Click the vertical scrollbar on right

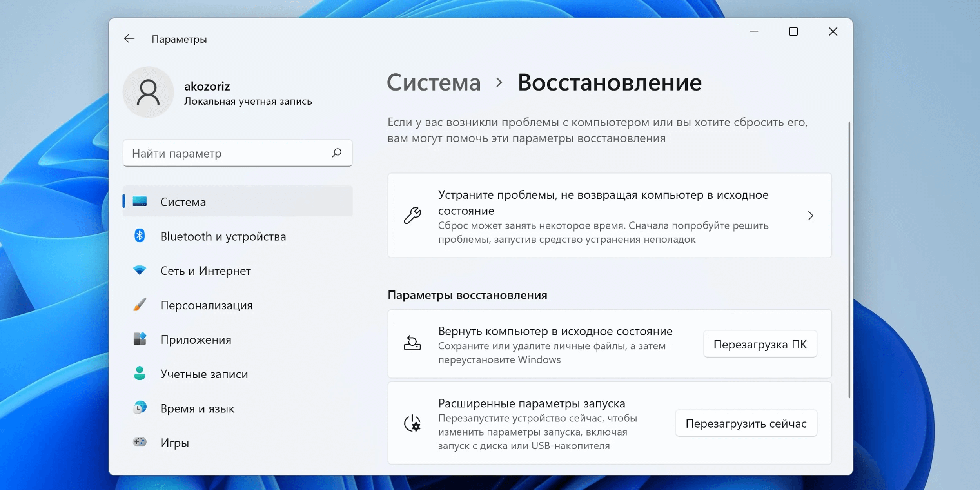point(849,259)
